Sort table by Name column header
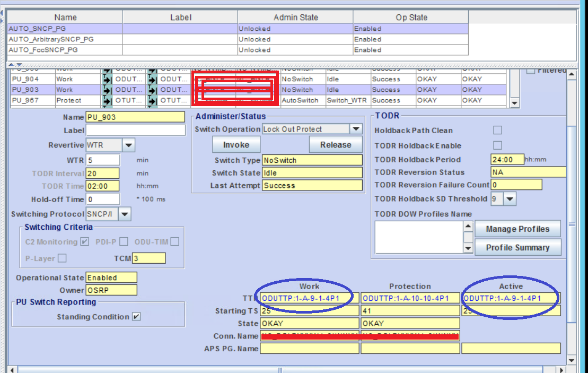Image resolution: width=588 pixels, height=373 pixels. (65, 18)
